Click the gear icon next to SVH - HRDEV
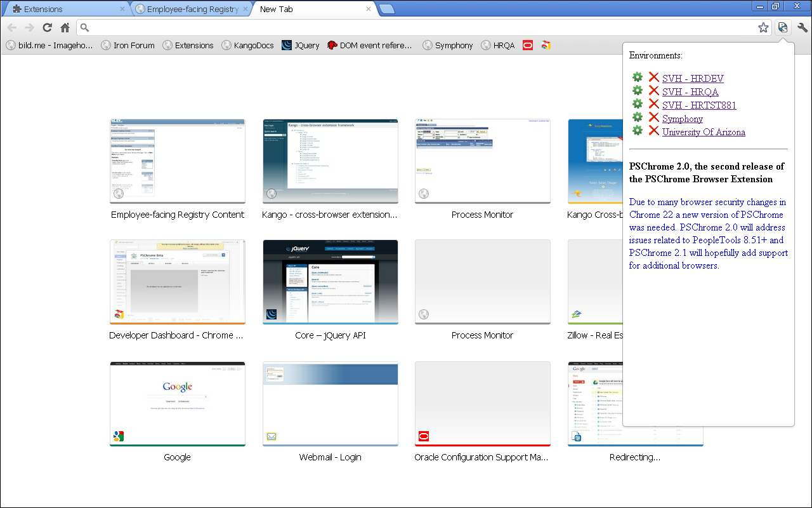 pyautogui.click(x=638, y=77)
